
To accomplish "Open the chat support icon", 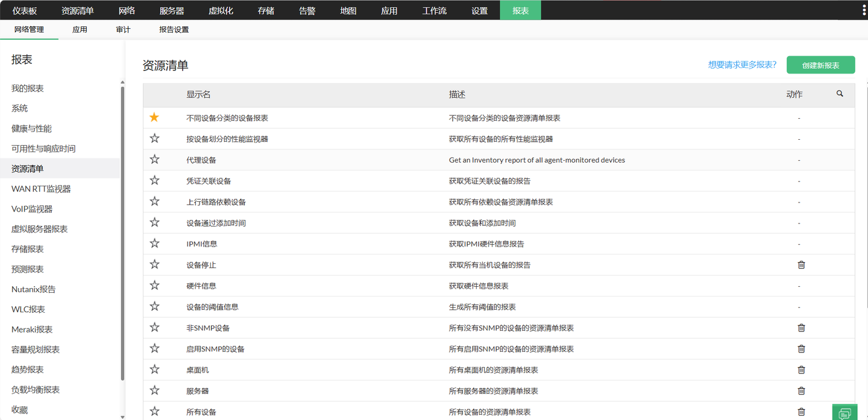I will 844,413.
